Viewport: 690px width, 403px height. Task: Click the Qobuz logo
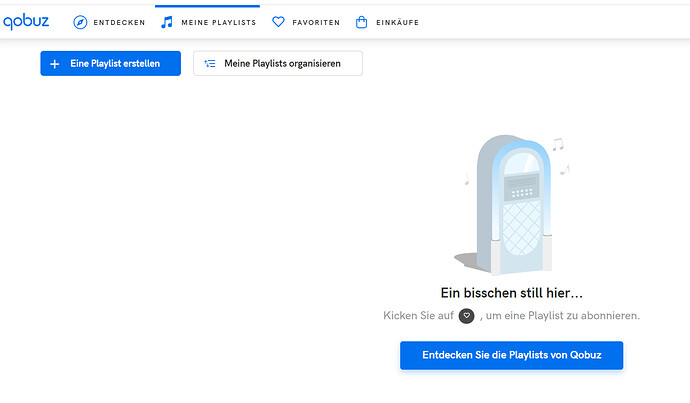[x=26, y=21]
